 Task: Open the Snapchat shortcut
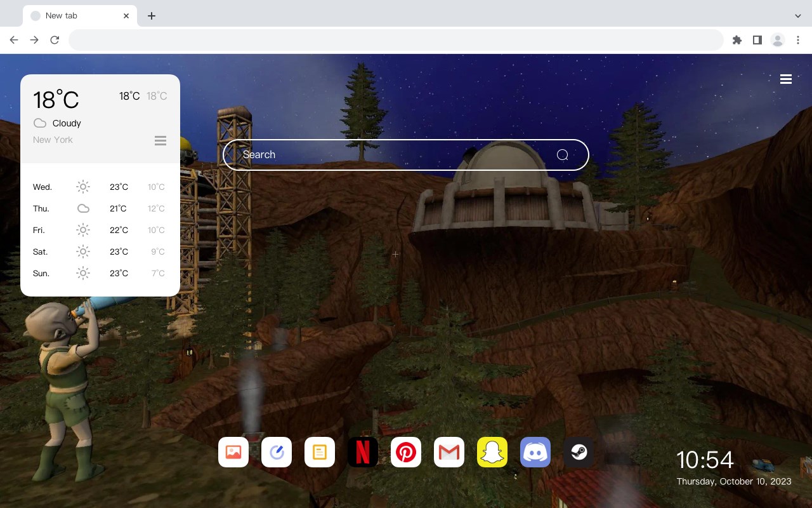click(492, 452)
